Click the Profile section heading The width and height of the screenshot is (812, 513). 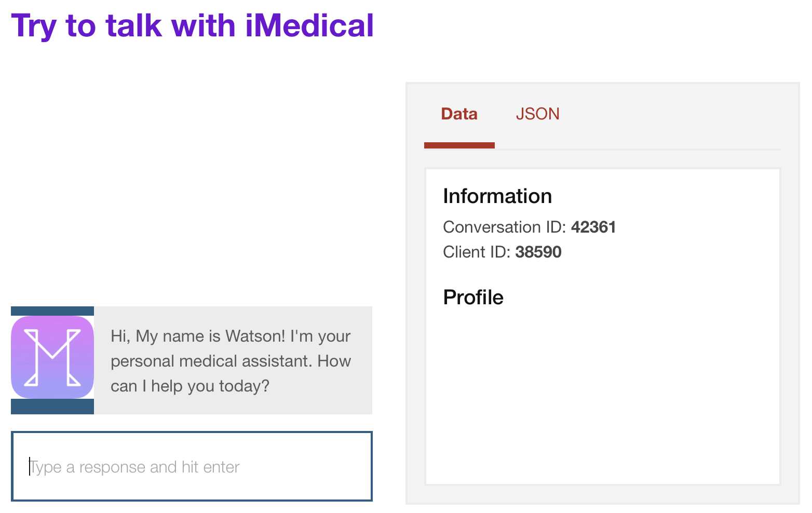473,298
